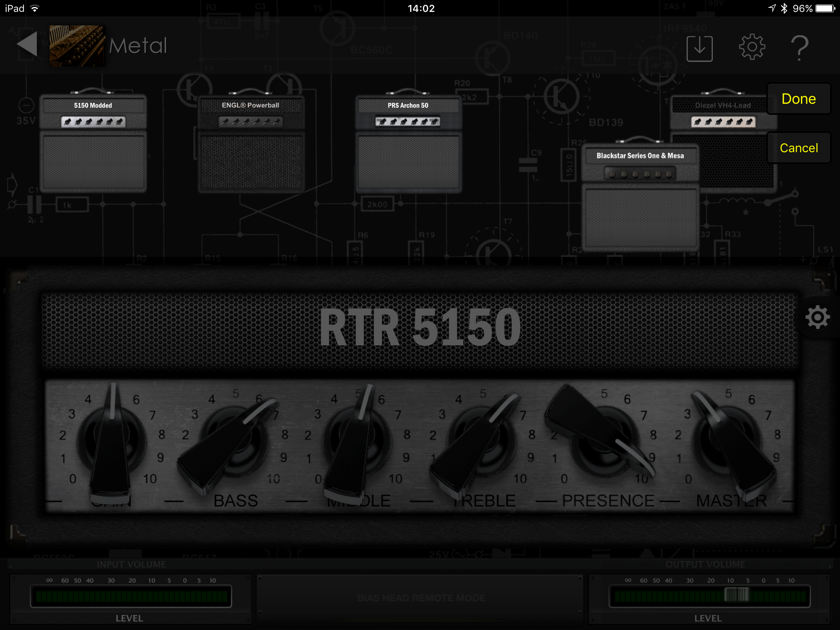Select the 5150 Modded amp
The width and height of the screenshot is (840, 630).
click(93, 142)
